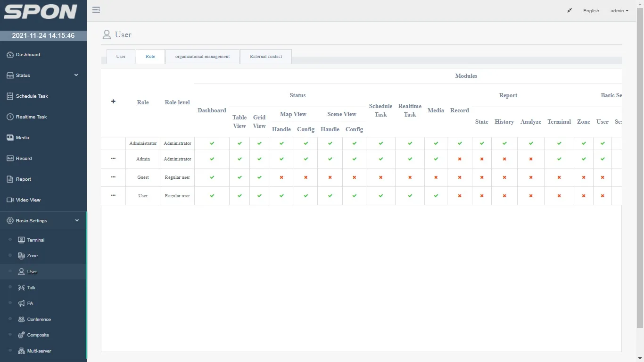Open Video View in sidebar

28,200
